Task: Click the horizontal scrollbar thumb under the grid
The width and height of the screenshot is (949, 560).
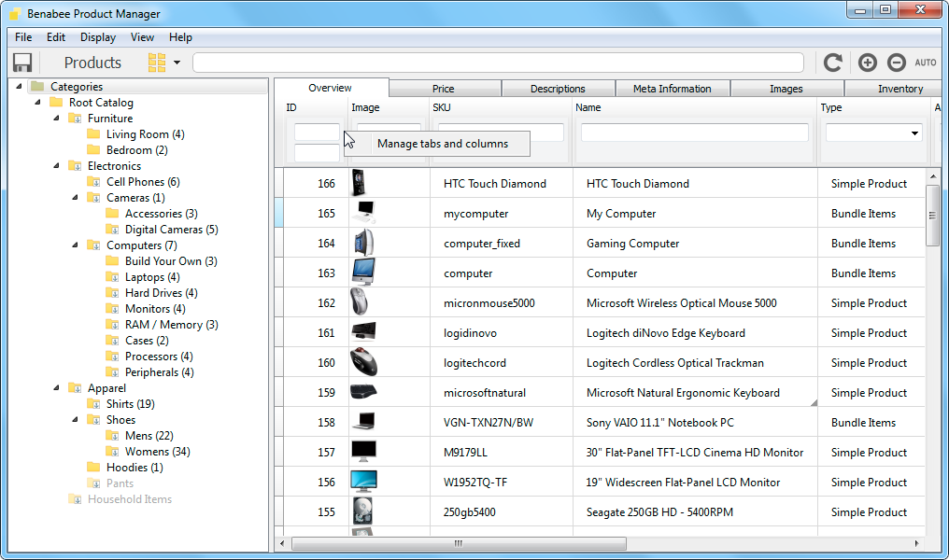Action: point(458,543)
